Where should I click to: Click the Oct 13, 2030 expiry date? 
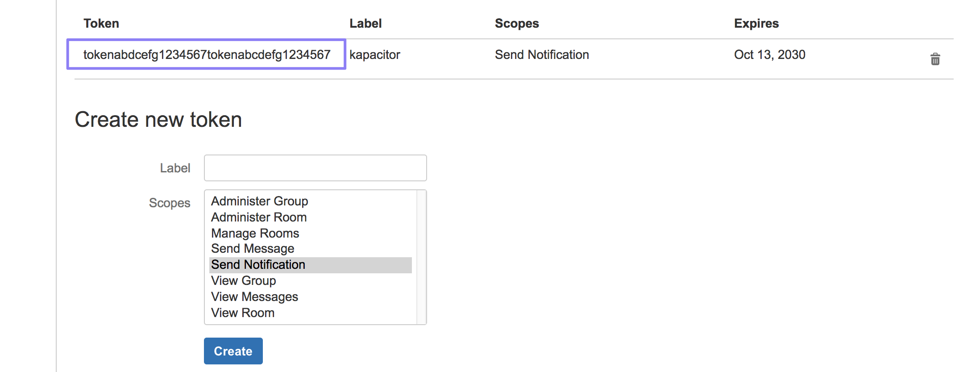tap(769, 54)
